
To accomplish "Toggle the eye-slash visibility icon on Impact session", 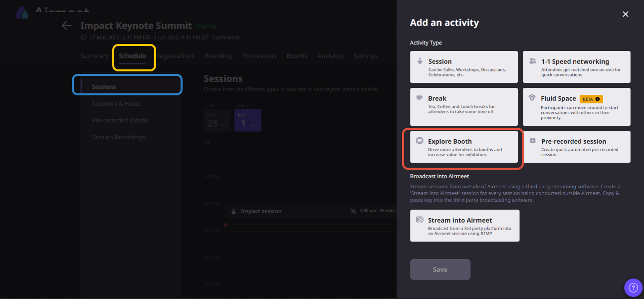I will pyautogui.click(x=353, y=211).
